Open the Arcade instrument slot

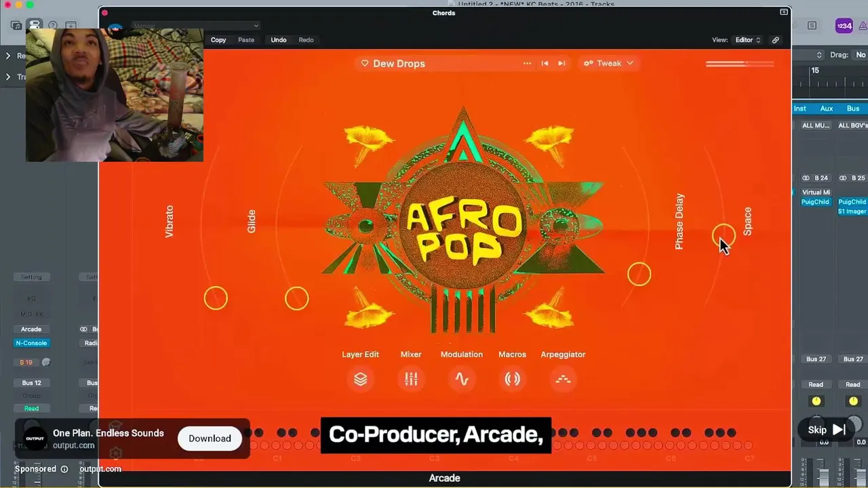pos(31,329)
